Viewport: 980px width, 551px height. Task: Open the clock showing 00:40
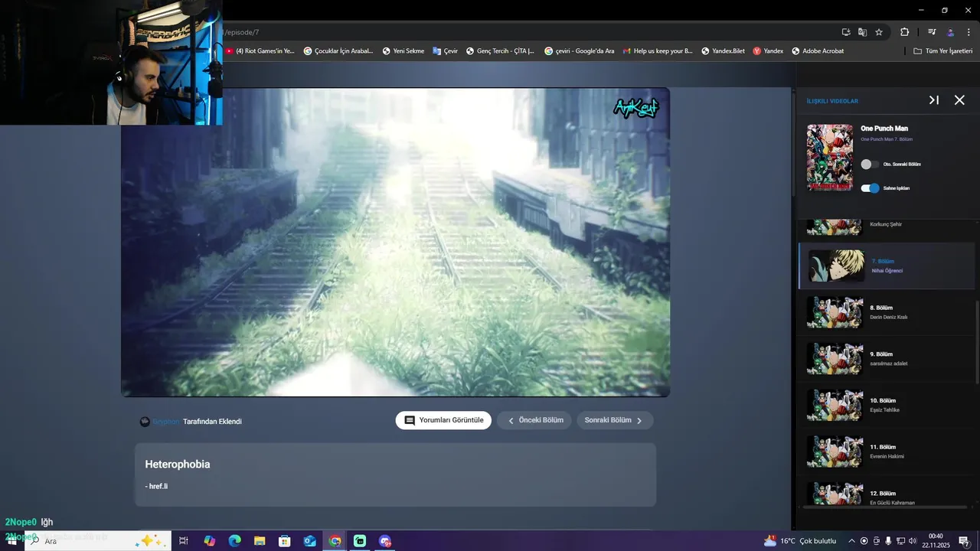936,541
